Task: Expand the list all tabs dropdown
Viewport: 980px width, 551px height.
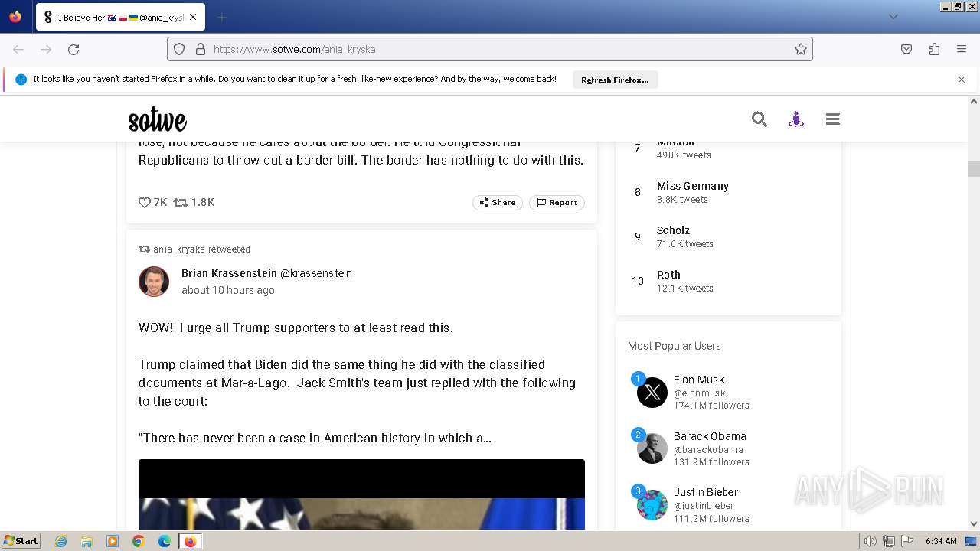Action: pyautogui.click(x=893, y=17)
